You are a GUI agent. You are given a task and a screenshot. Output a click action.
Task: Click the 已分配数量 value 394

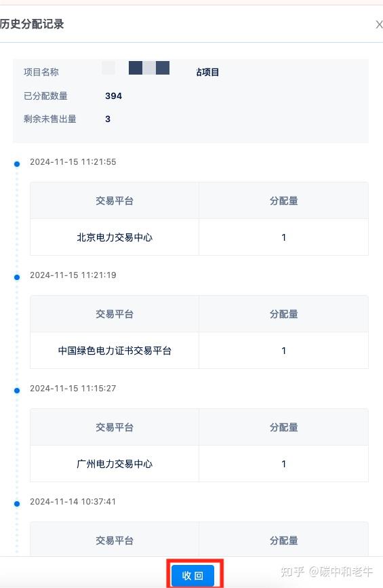coord(114,96)
